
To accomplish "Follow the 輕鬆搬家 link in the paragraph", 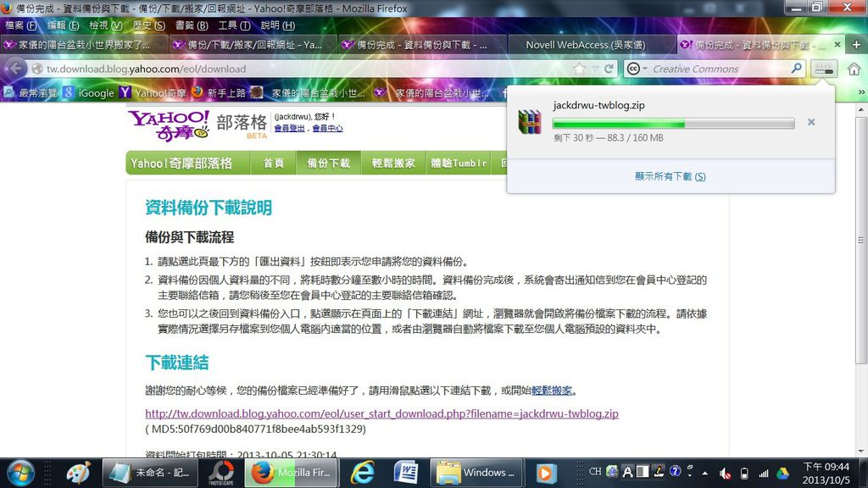I will click(x=552, y=391).
